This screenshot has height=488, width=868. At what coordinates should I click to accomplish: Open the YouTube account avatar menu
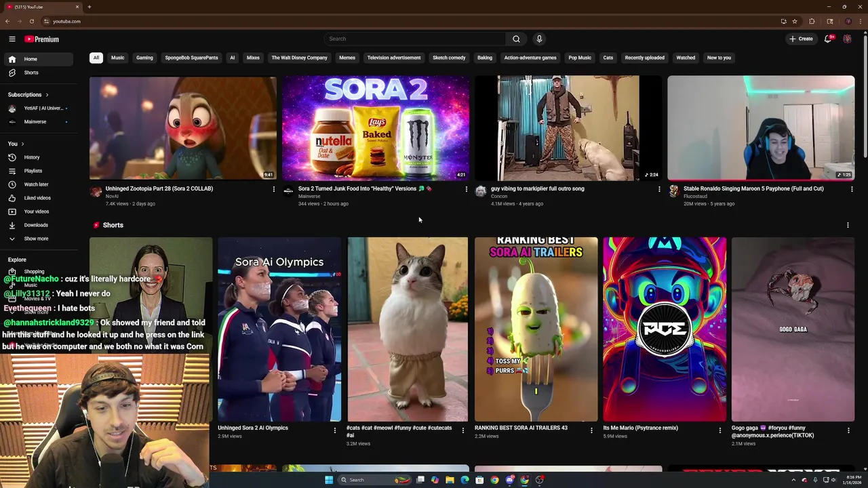point(847,39)
